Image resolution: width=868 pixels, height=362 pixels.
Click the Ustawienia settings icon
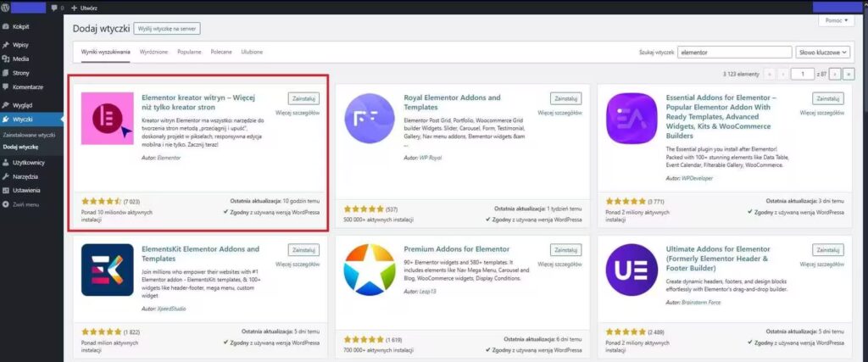click(x=6, y=191)
